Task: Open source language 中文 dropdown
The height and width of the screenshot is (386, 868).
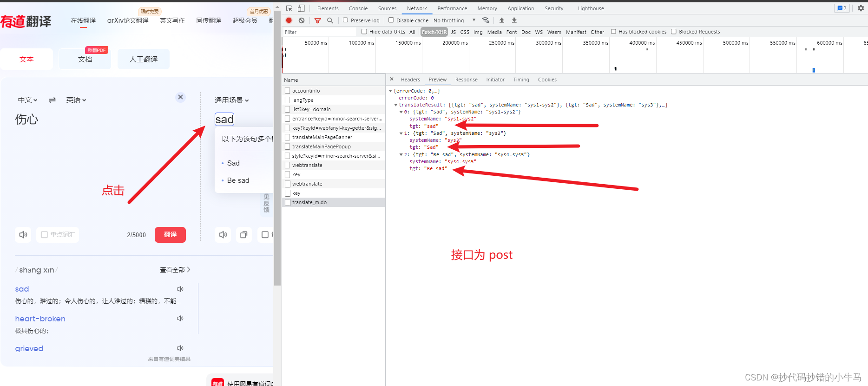Action: pyautogui.click(x=27, y=100)
